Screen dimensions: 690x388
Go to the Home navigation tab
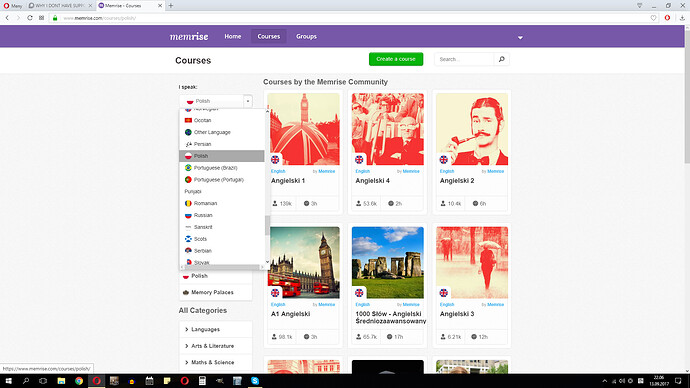[233, 37]
